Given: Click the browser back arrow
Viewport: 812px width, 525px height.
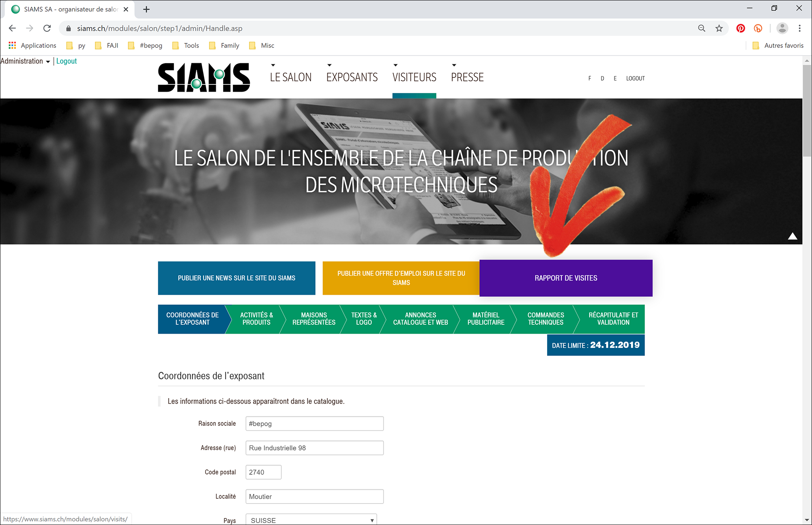Looking at the screenshot, I should tap(12, 28).
